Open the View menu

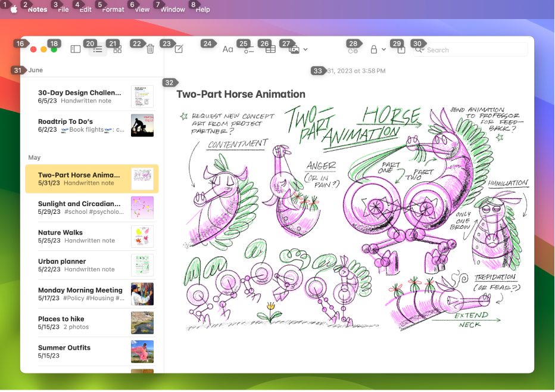click(x=142, y=10)
